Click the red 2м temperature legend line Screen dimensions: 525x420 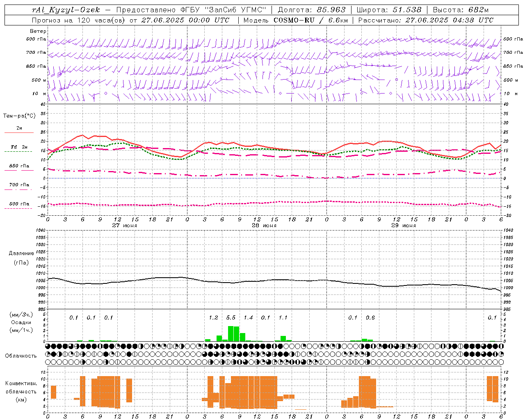(19, 132)
